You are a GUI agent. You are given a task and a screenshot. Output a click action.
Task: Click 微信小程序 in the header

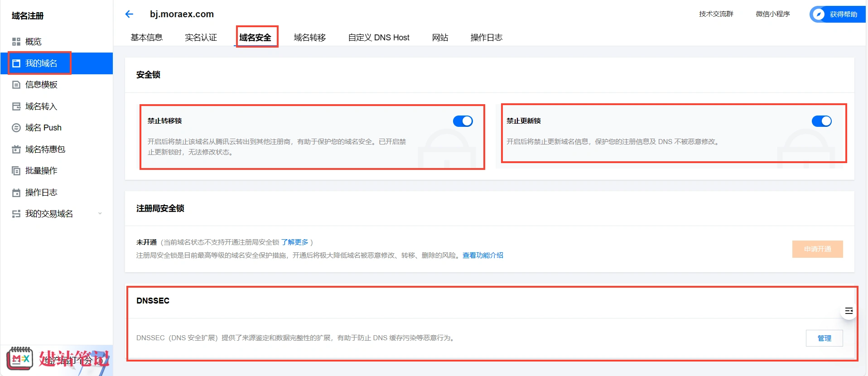tap(773, 14)
